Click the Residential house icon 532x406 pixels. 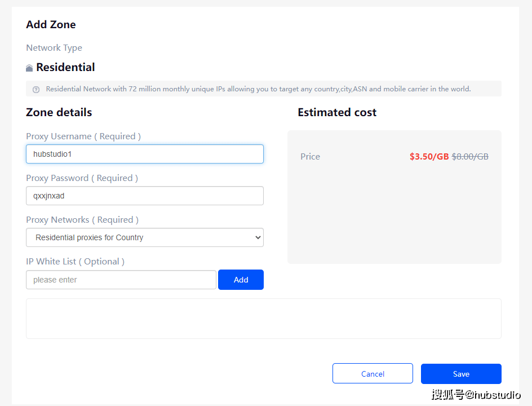[29, 68]
